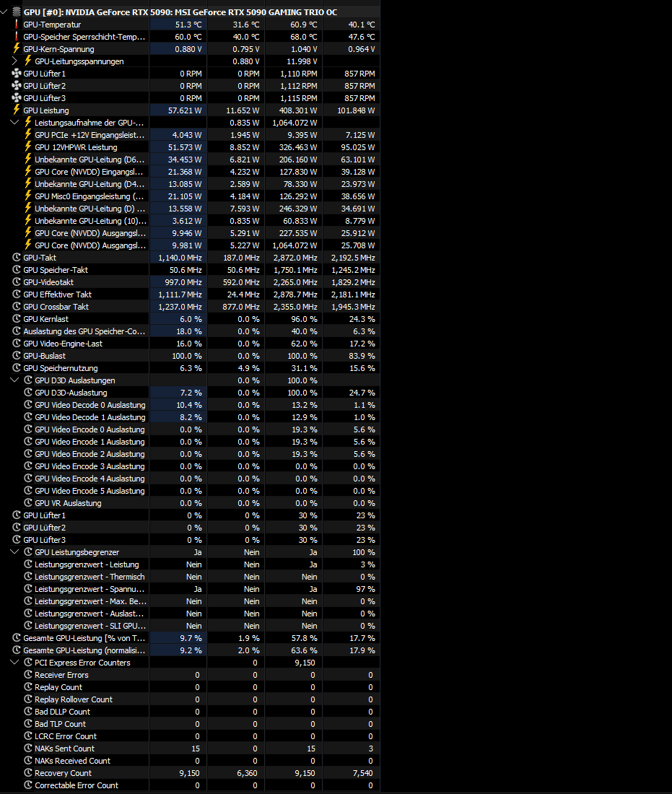Click the fan icon of GPU Lüfter3 RPM row
The width and height of the screenshot is (672, 794).
click(16, 97)
